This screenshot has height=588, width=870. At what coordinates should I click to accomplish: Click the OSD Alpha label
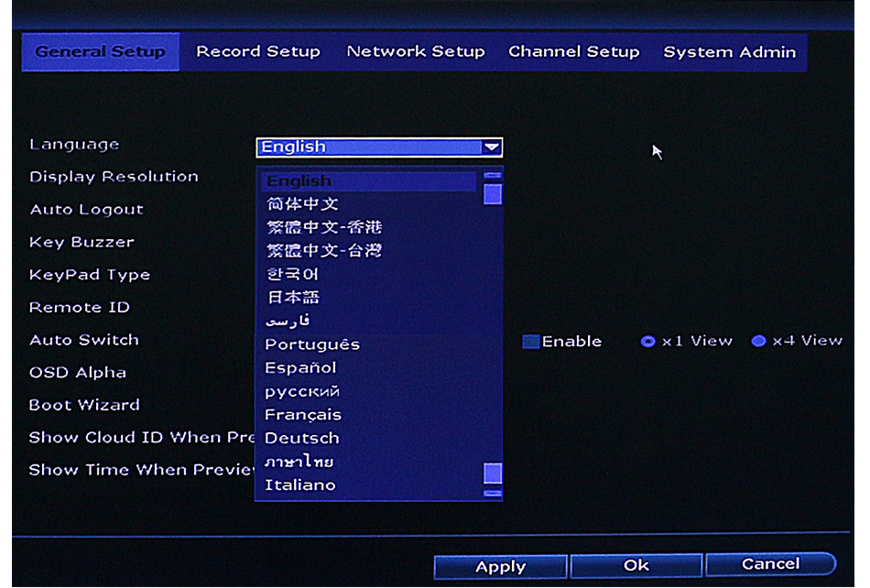pos(78,373)
